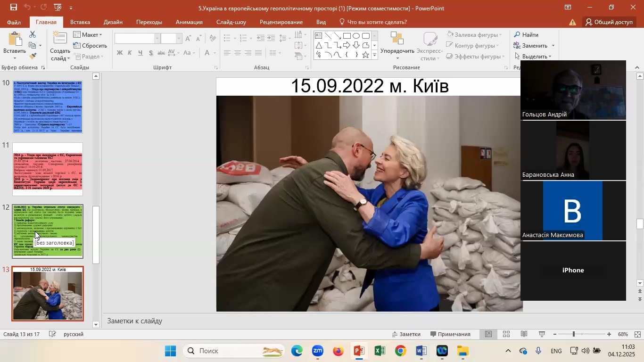Open the Макет layout dropdown
Image resolution: width=644 pixels, height=362 pixels.
coord(88,35)
